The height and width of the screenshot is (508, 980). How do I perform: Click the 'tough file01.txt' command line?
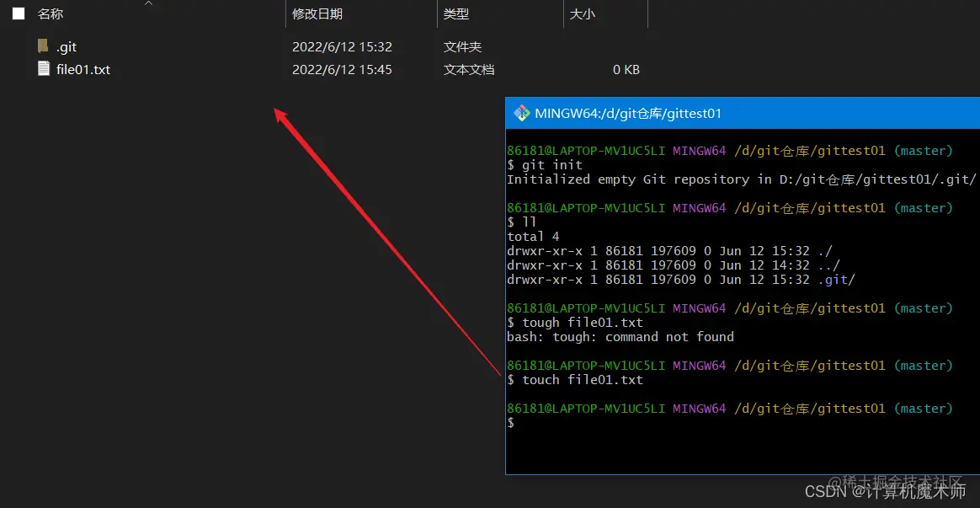575,322
